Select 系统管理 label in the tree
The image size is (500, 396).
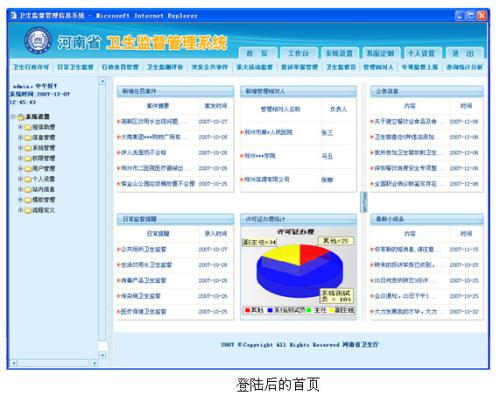tap(44, 148)
